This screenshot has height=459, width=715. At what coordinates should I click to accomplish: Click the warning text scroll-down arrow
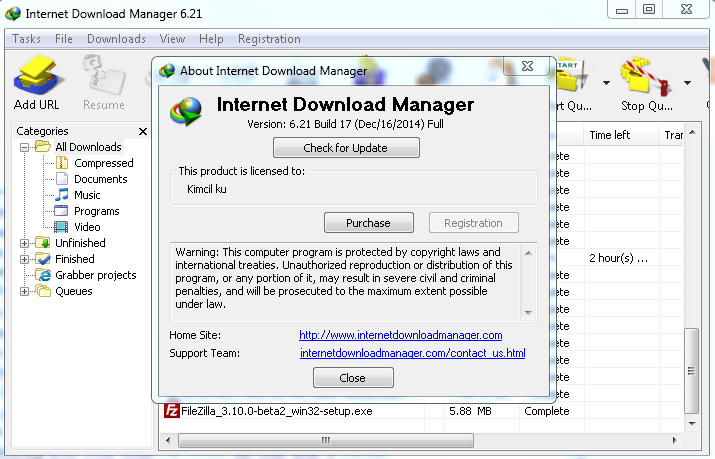click(528, 313)
